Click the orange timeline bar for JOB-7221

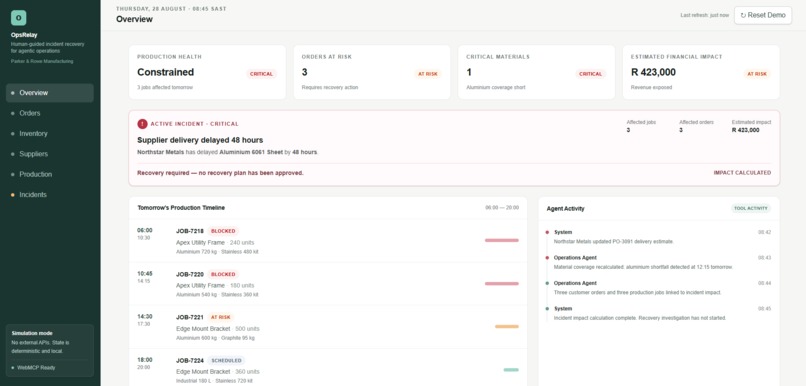point(507,326)
